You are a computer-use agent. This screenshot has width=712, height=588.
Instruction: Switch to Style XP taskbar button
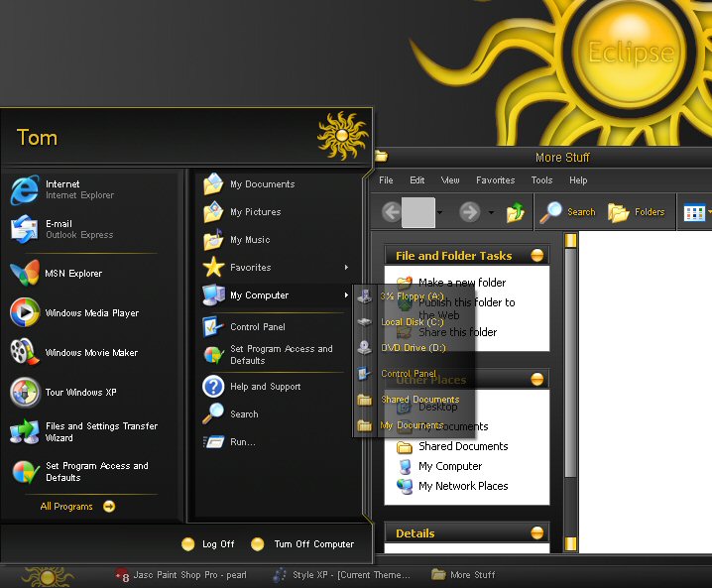(341, 575)
